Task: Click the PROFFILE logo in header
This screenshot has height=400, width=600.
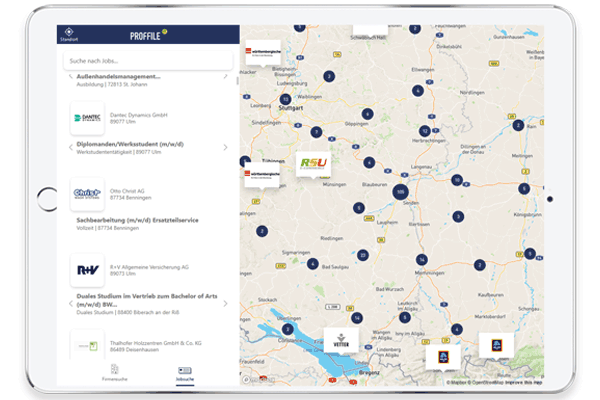Action: pyautogui.click(x=148, y=35)
